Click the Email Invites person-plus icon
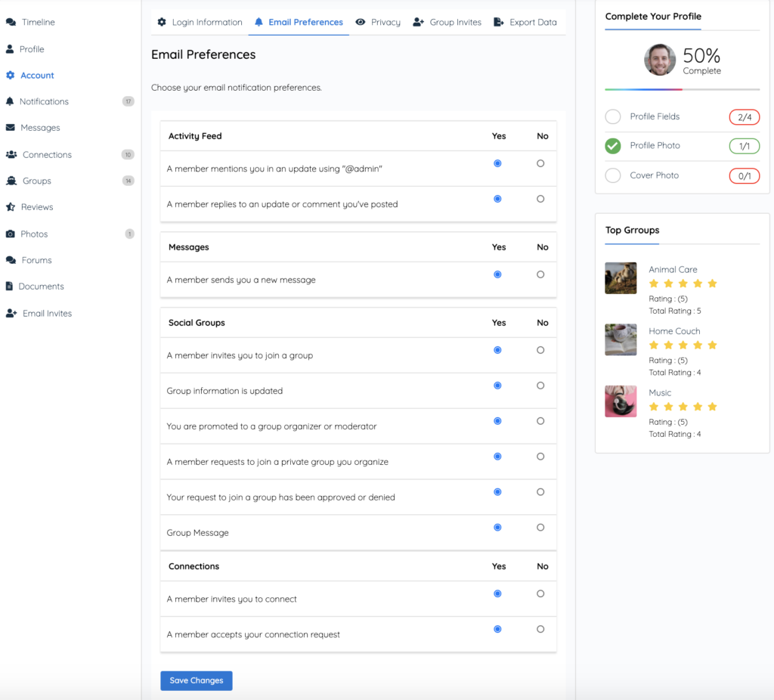774x700 pixels. tap(11, 314)
